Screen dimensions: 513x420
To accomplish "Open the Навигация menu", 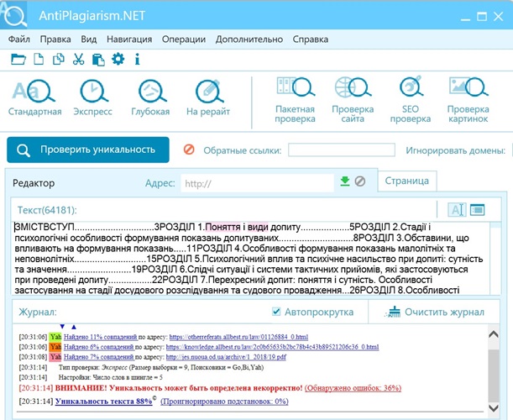I will 129,39.
